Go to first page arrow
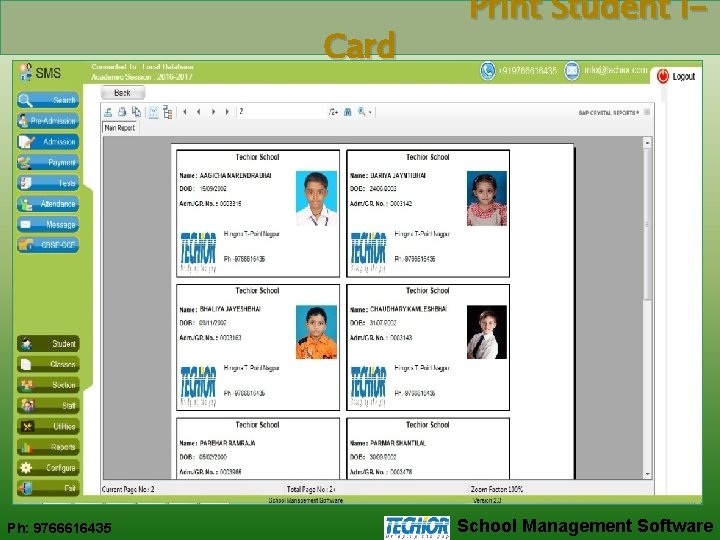The image size is (720, 540). [185, 112]
